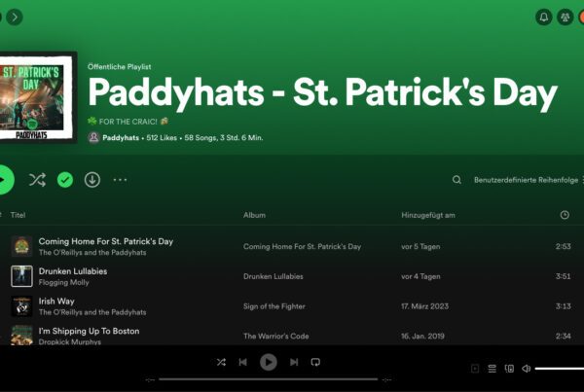
Task: Open the artist link under Irish Way
Action: click(92, 312)
